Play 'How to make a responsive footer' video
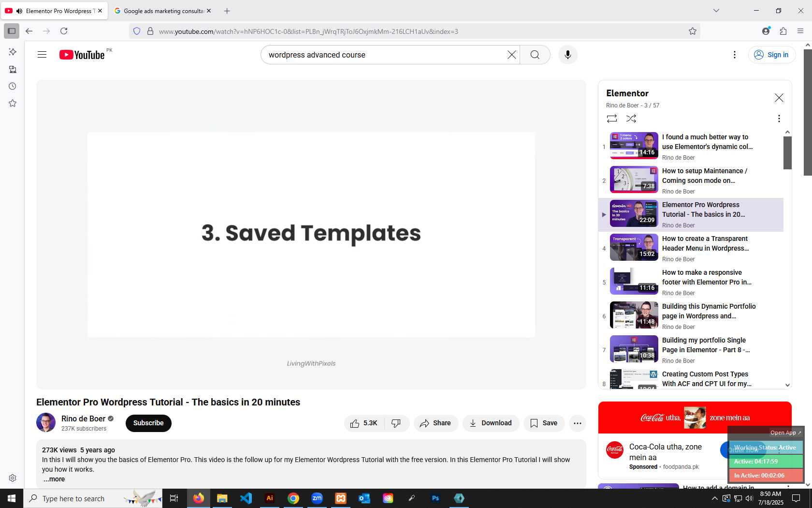 pos(691,282)
